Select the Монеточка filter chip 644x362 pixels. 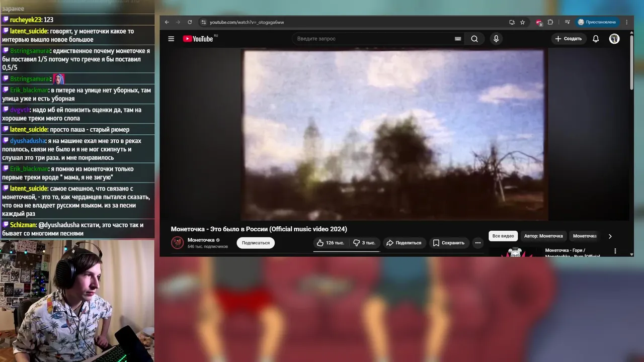(585, 236)
